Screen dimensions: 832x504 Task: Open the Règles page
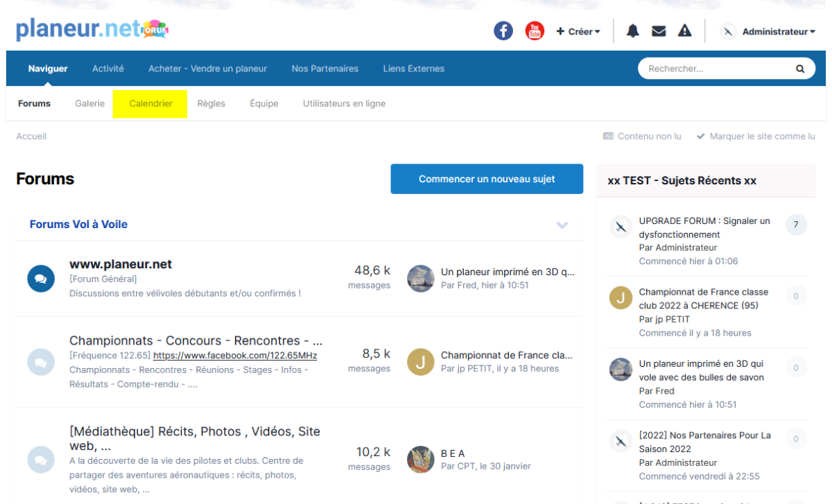click(x=211, y=103)
